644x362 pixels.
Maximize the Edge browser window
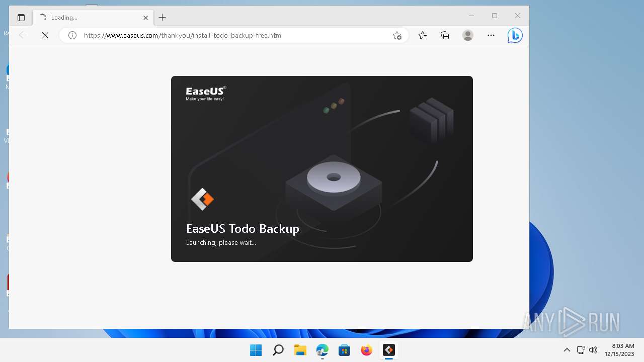coord(495,16)
